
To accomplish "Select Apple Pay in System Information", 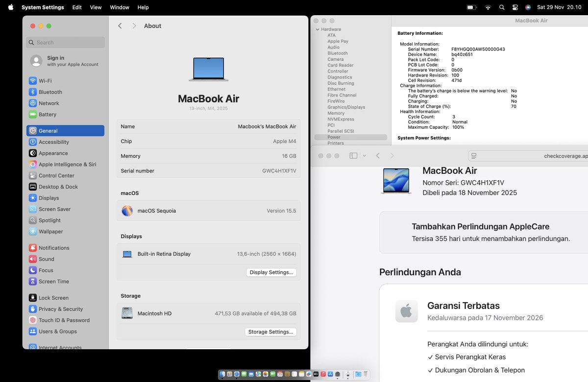I will [x=338, y=42].
